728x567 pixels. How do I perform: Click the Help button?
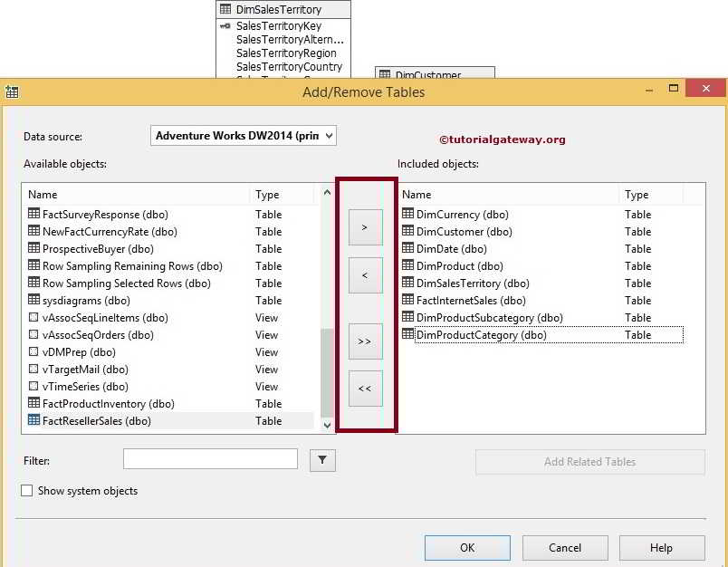click(x=661, y=547)
